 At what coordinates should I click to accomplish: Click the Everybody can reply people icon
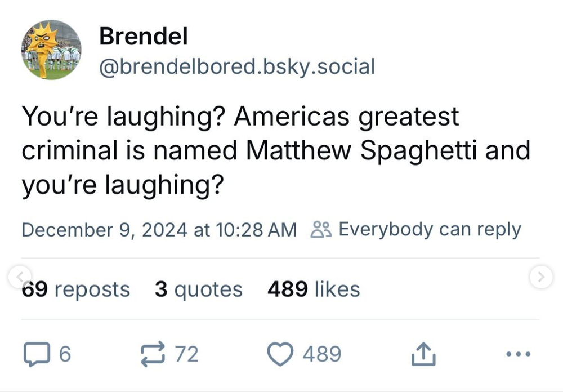click(x=321, y=229)
